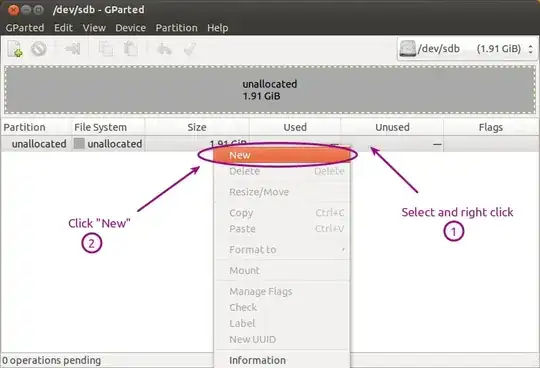
Task: Choose Copy in the context menu
Action: 282,213
